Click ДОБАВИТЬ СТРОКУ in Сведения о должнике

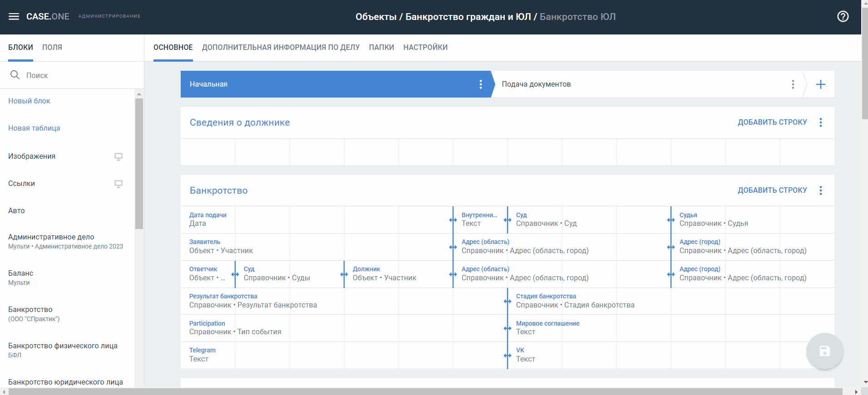[x=772, y=122]
